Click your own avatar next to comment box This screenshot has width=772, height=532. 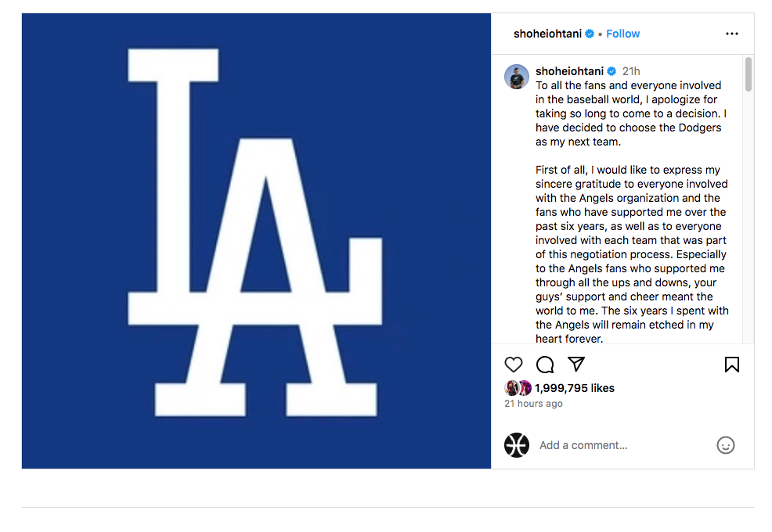click(517, 445)
